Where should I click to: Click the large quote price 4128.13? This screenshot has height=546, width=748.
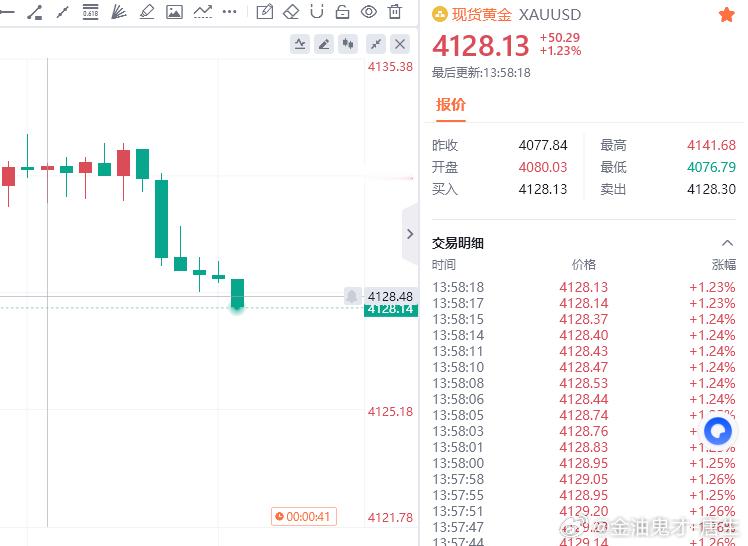point(480,46)
